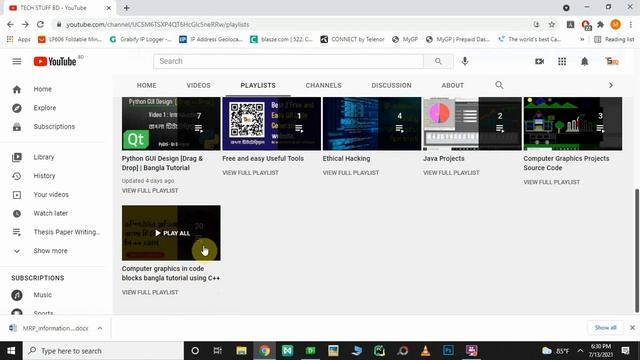Click the Windows Start button
The height and width of the screenshot is (360, 640).
click(x=11, y=351)
